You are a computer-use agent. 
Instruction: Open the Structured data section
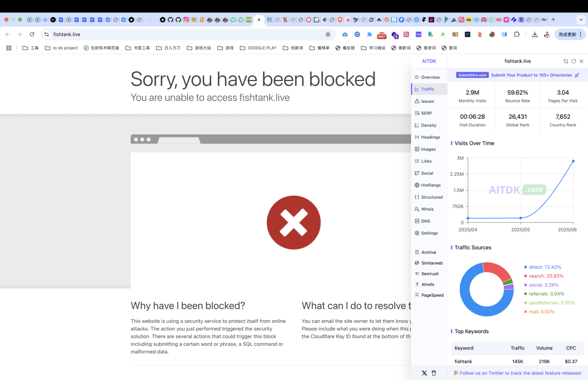(428, 197)
